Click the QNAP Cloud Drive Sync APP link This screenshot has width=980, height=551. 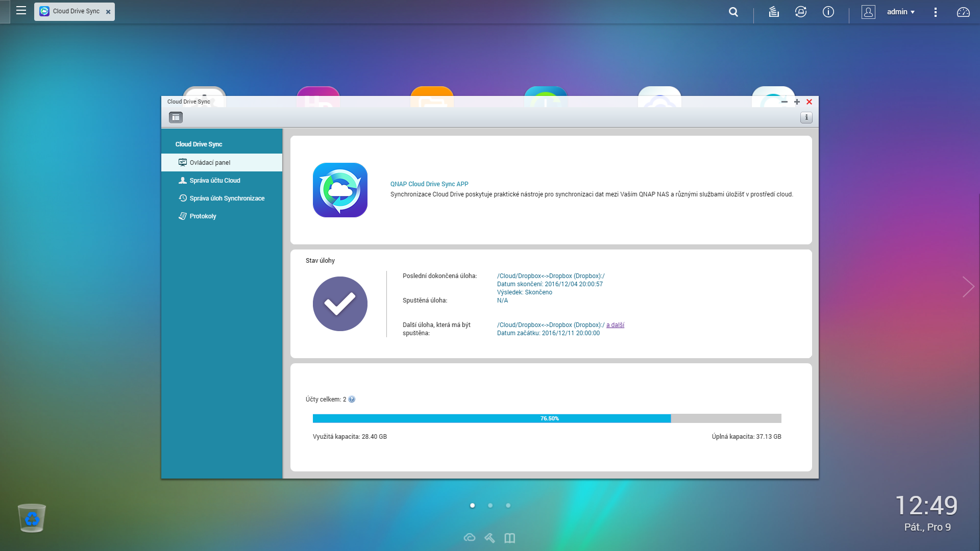(429, 184)
